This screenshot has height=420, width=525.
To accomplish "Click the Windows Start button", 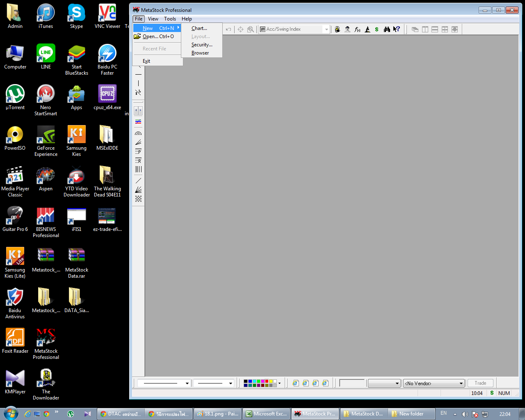I will (11, 413).
